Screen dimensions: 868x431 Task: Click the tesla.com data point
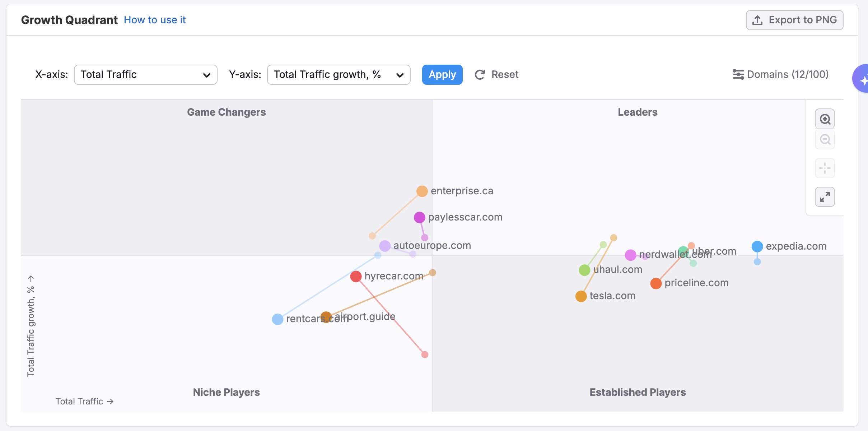[581, 296]
